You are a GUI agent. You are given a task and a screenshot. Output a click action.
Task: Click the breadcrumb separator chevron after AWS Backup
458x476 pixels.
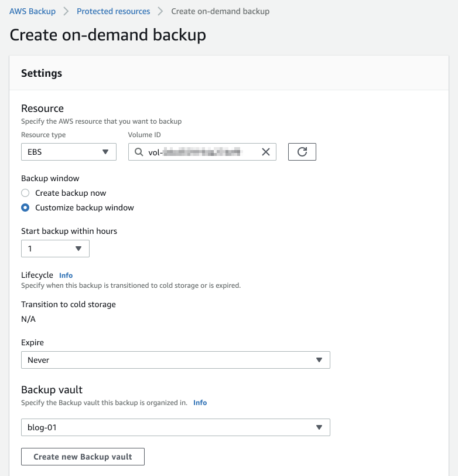pos(67,11)
